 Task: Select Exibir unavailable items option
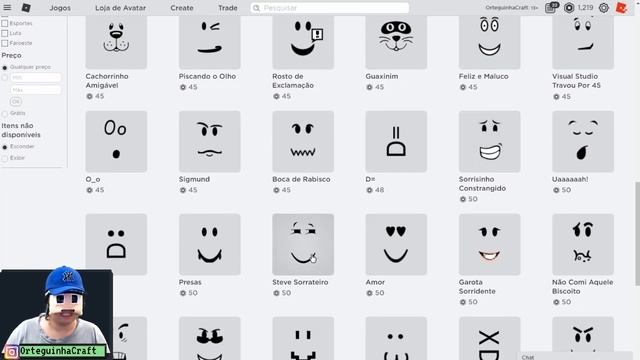(x=5, y=158)
